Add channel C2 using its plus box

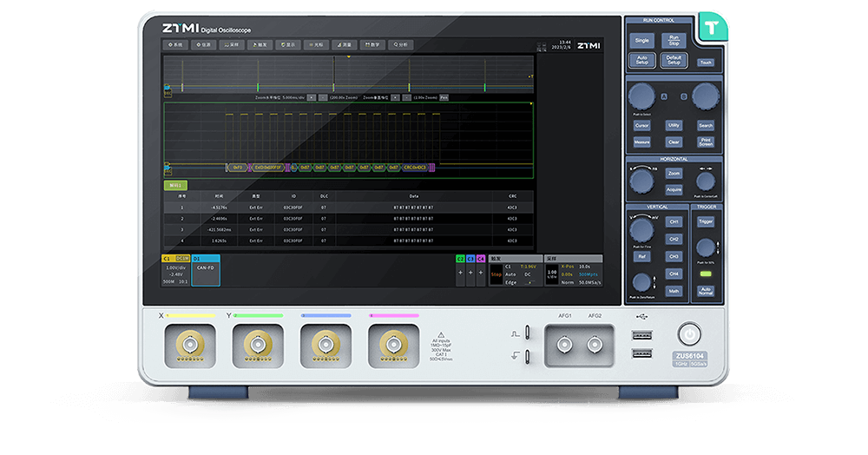coord(460,272)
